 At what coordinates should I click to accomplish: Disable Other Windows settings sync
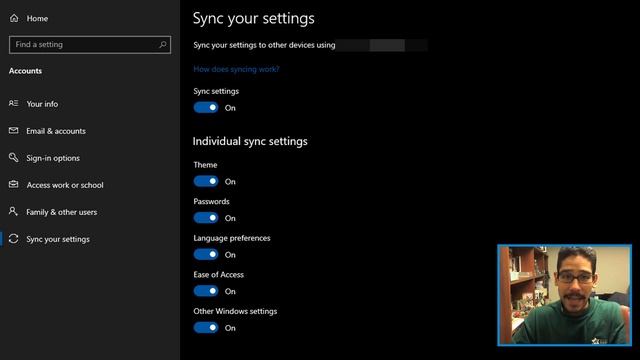click(206, 328)
